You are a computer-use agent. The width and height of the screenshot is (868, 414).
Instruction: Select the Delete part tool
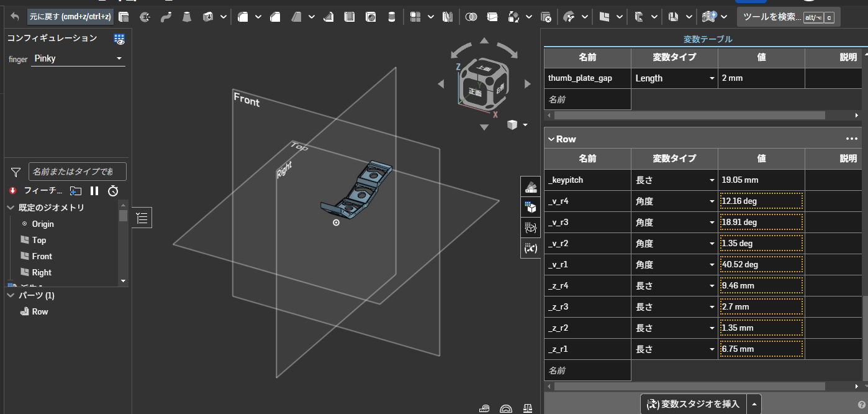pyautogui.click(x=546, y=17)
